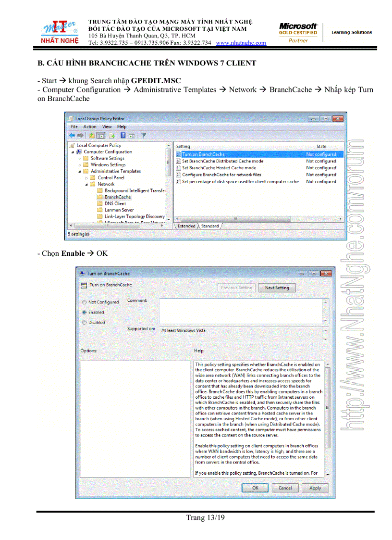
Task: Click the Turn on BranchCache setting icon
Action: pos(179,154)
